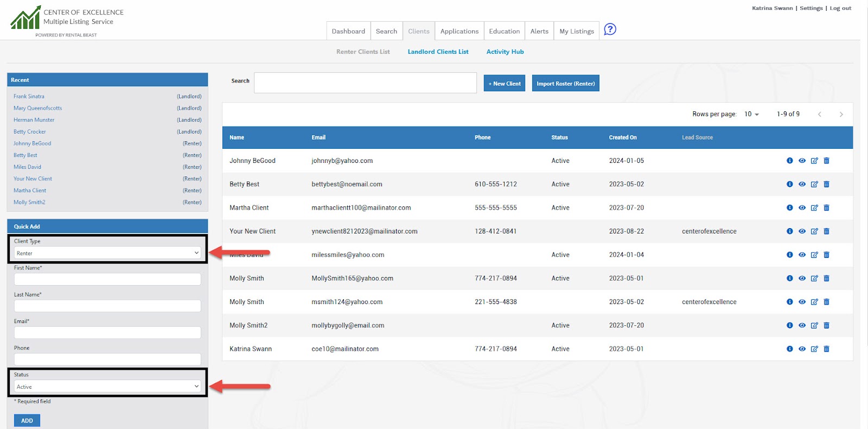Edit Johnny BeGood client record

coord(814,161)
